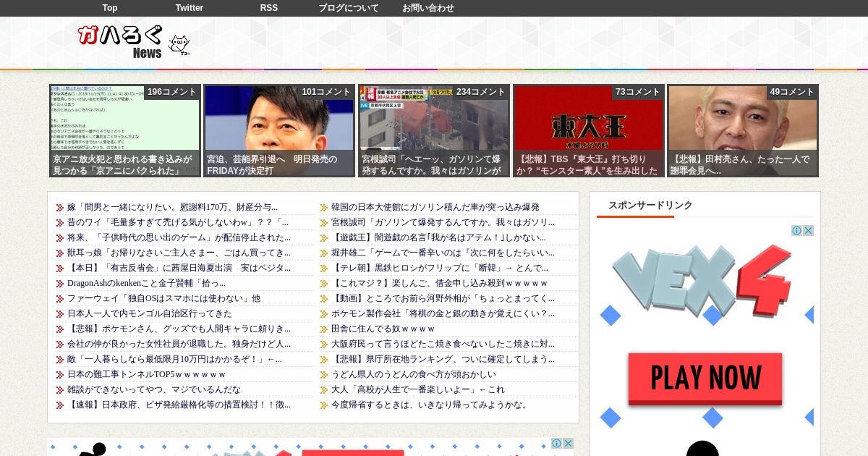This screenshot has height=456, width=868.
Task: Click the ガハろぐ News site logo
Action: [121, 42]
